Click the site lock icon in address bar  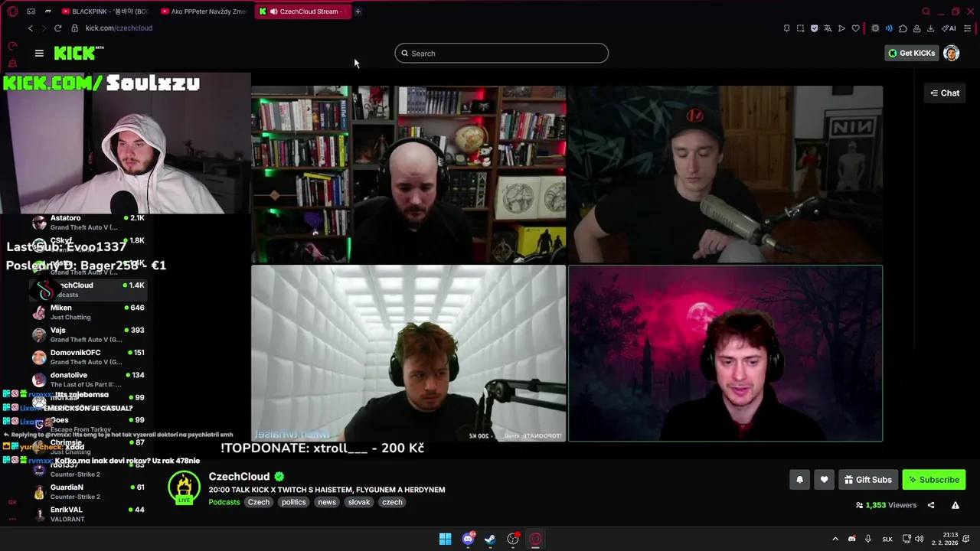(74, 28)
